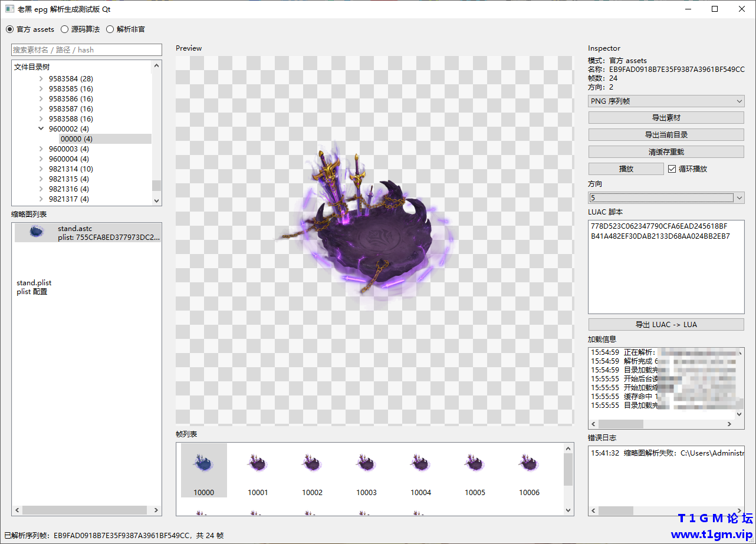Screen dimensions: 756x544
Task: Open the PNG 序列帧 export format dropdown
Action: [666, 101]
